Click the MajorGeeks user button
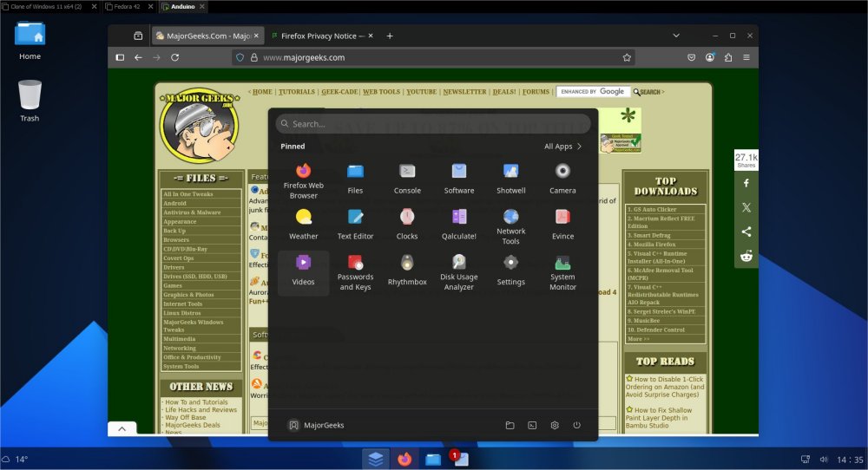Screen dimensions: 868x470 (318, 426)
